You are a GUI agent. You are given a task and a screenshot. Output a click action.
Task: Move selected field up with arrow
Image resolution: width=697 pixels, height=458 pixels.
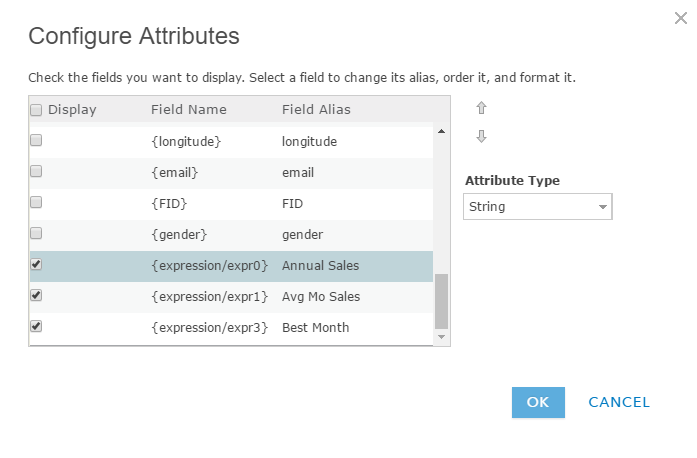tap(481, 108)
